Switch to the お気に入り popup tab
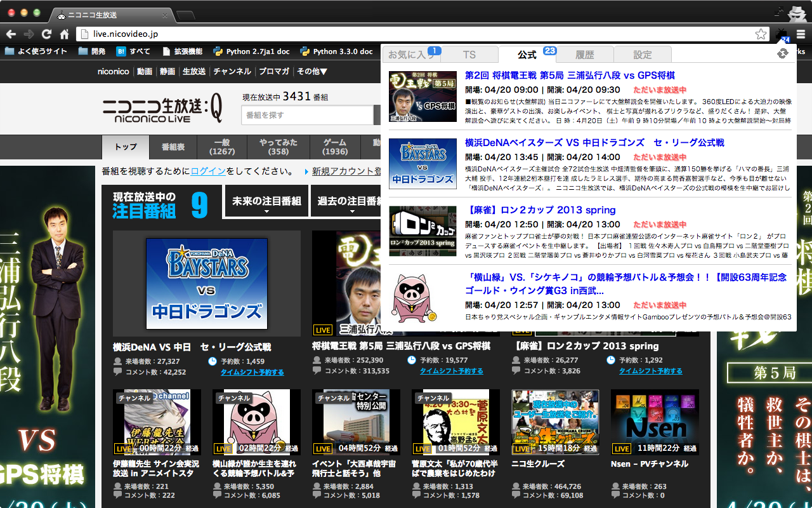Viewport: 812px width, 508px height. 412,55
